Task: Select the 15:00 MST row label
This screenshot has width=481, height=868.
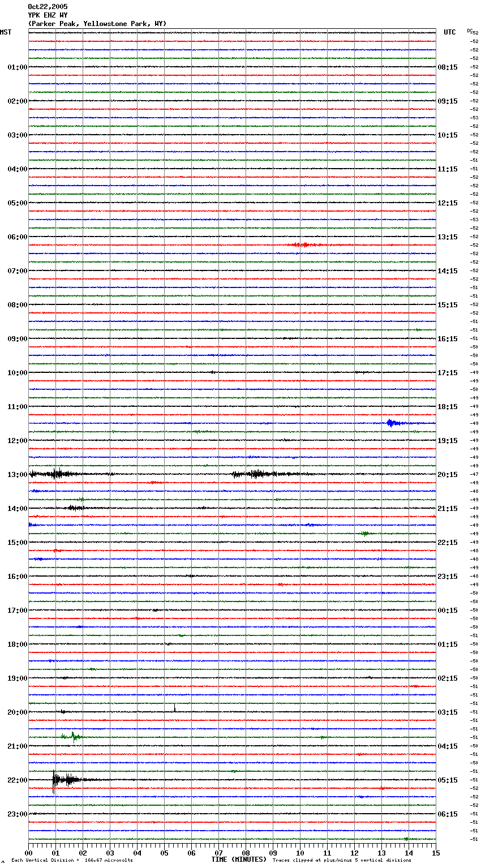Action: pyautogui.click(x=18, y=543)
